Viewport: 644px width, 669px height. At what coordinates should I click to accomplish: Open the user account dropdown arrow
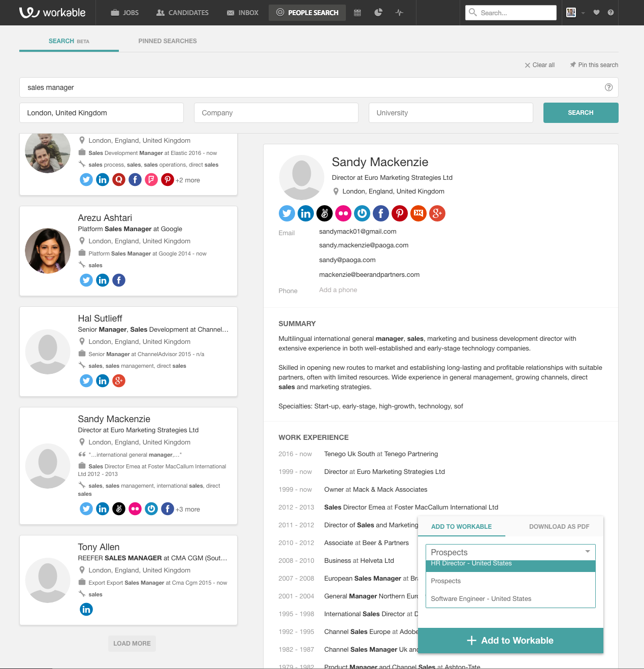583,13
